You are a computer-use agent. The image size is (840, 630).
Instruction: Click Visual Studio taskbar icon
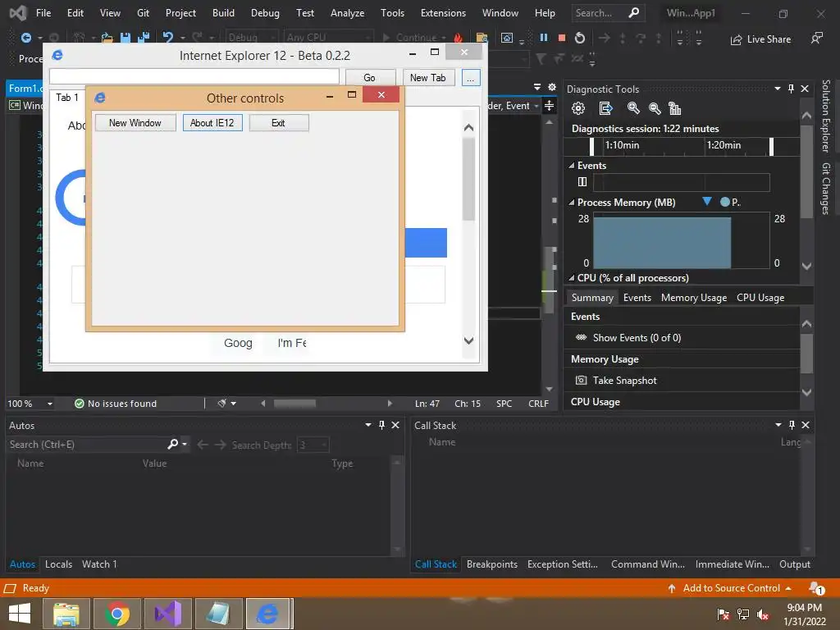click(x=167, y=614)
